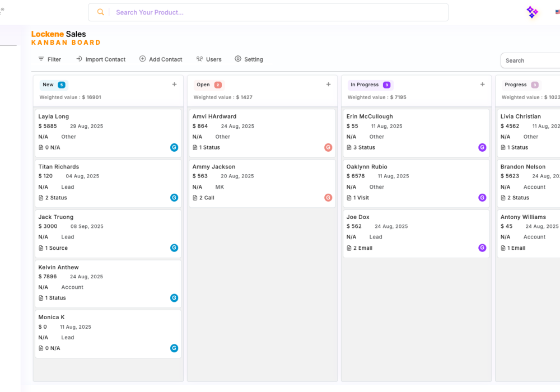Click Kelvin Anthew's G avatar
Image resolution: width=560 pixels, height=392 pixels.
click(174, 298)
